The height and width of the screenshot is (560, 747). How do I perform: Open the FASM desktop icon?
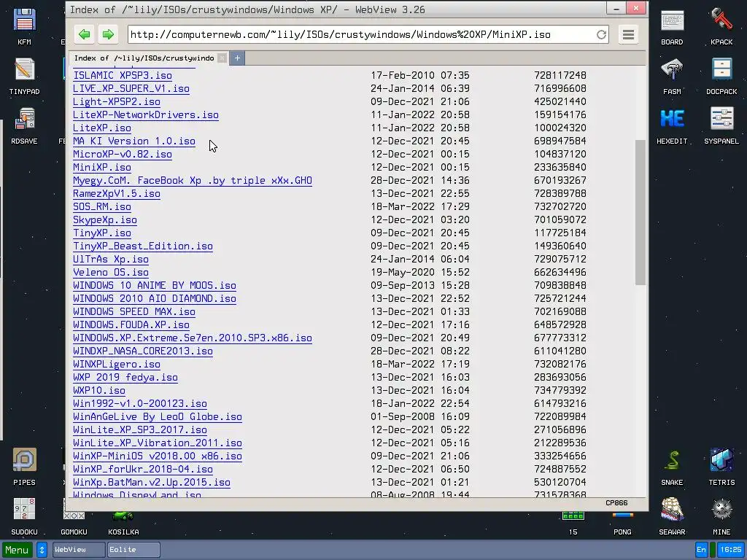point(672,76)
